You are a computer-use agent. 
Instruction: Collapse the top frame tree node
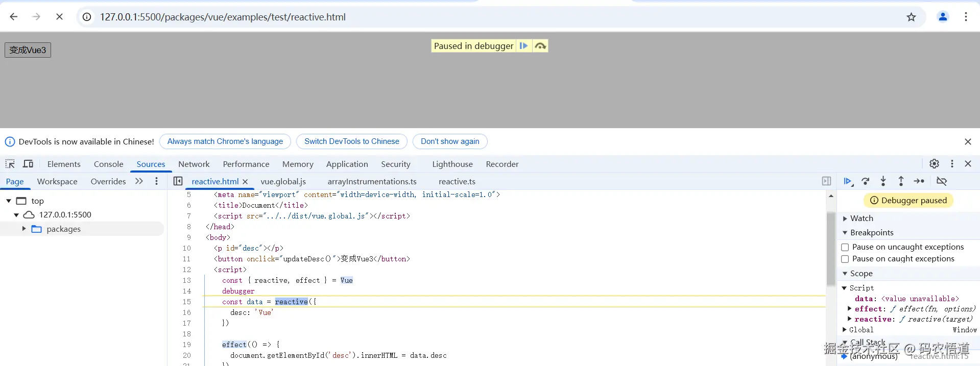tap(9, 201)
